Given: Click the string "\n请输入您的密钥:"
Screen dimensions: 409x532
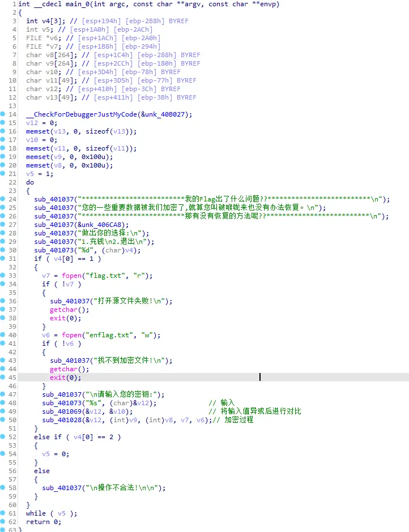Looking at the screenshot, I should tap(122, 394).
